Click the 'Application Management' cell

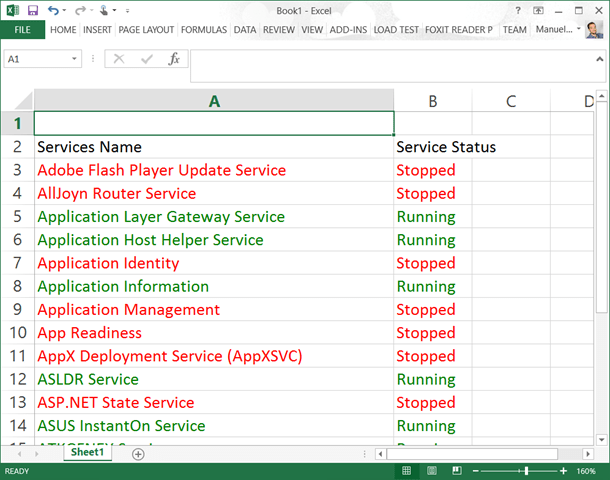pyautogui.click(x=214, y=310)
